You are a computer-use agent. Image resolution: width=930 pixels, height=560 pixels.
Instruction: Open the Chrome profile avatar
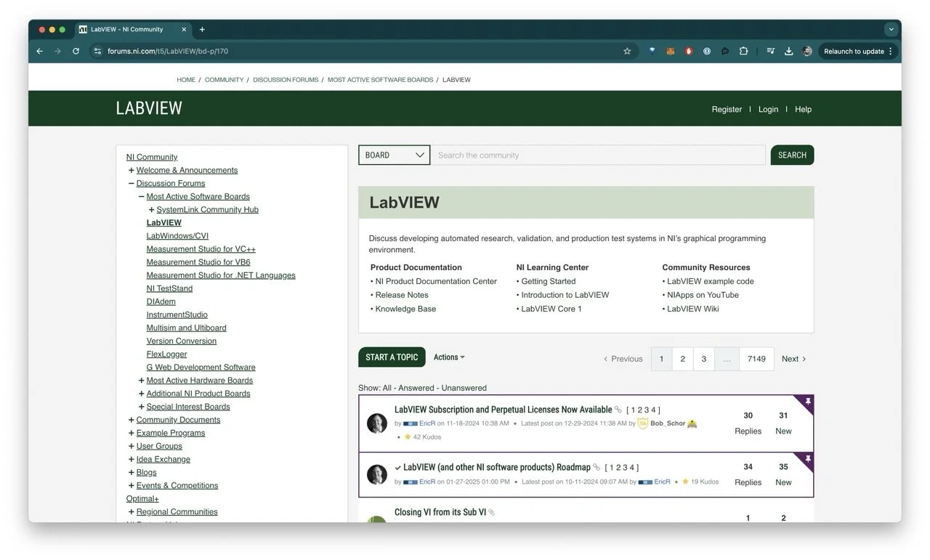[807, 52]
